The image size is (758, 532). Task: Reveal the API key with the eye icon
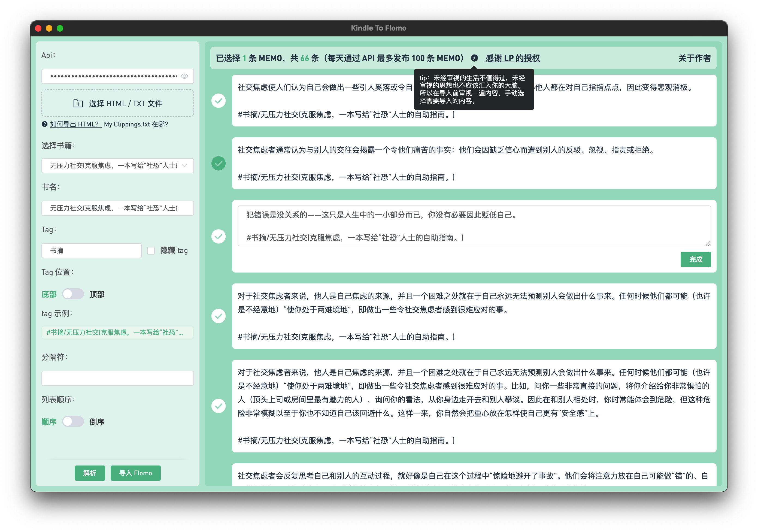[x=184, y=76]
